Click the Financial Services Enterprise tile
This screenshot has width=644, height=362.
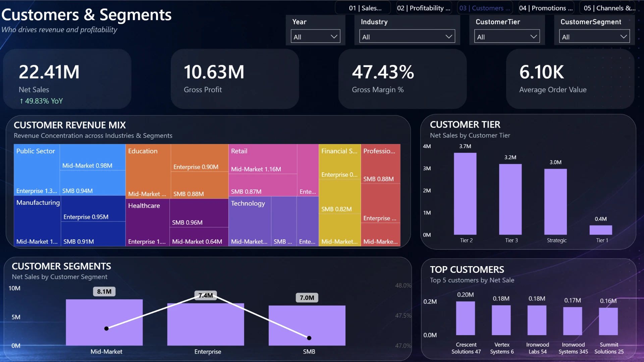[340, 162]
